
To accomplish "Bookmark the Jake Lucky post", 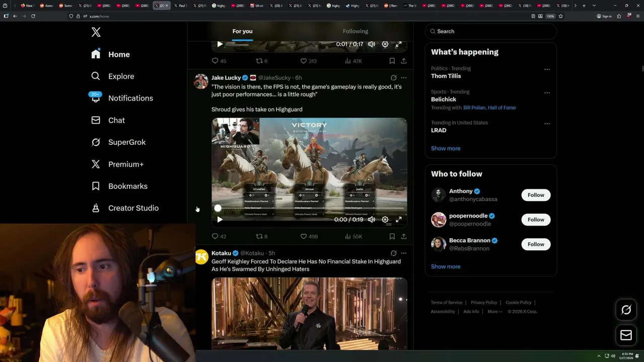I will coord(392,236).
